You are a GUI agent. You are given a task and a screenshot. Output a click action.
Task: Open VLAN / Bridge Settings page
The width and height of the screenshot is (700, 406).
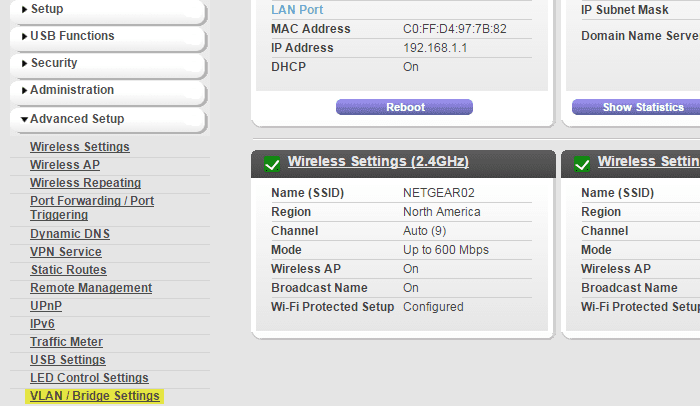coord(95,396)
